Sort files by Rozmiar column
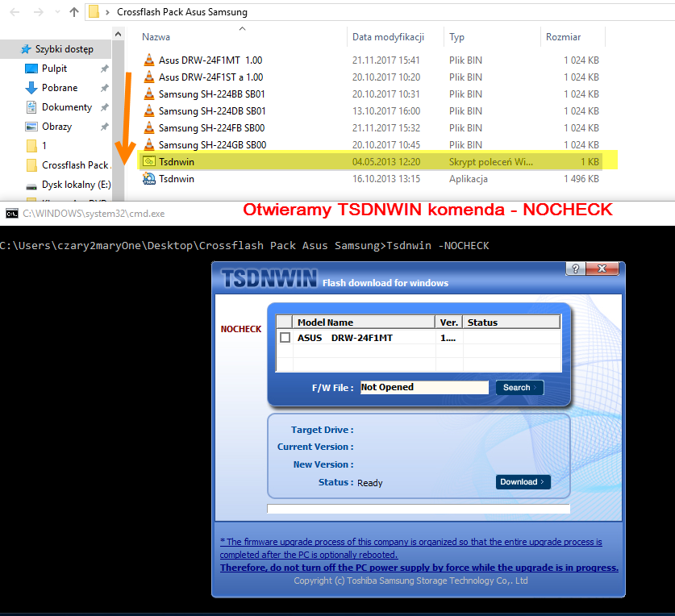 pyautogui.click(x=563, y=37)
